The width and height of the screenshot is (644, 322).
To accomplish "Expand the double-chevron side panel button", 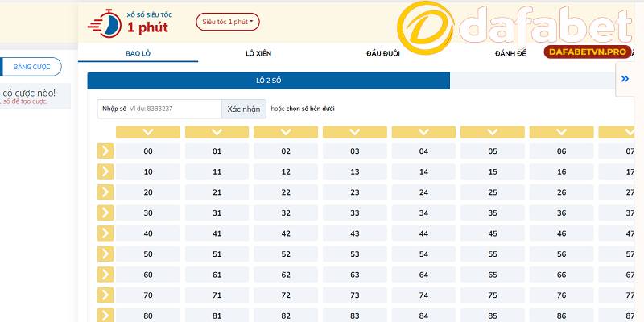I will 626,78.
